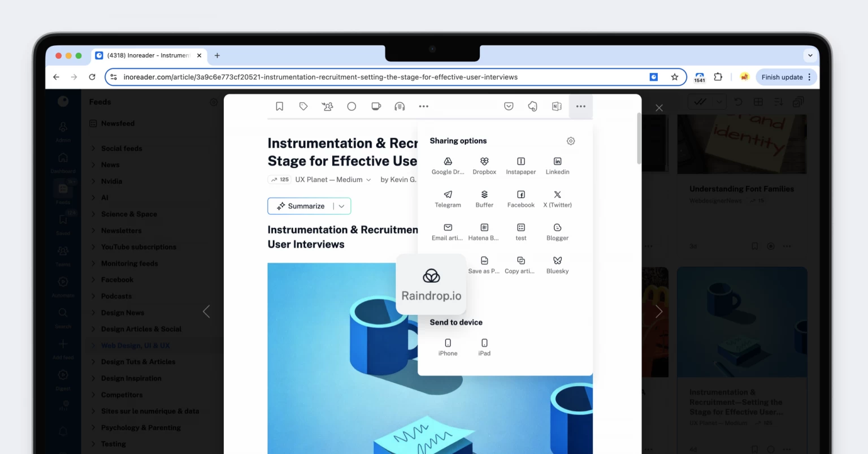Share the article to Raindrop.io
Screen dimensions: 868x454
(431, 283)
